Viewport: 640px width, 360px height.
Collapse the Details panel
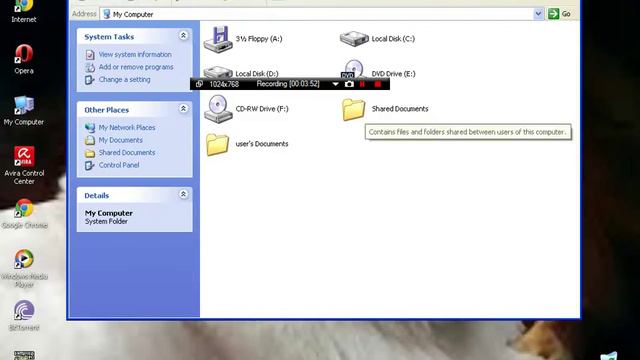(183, 194)
